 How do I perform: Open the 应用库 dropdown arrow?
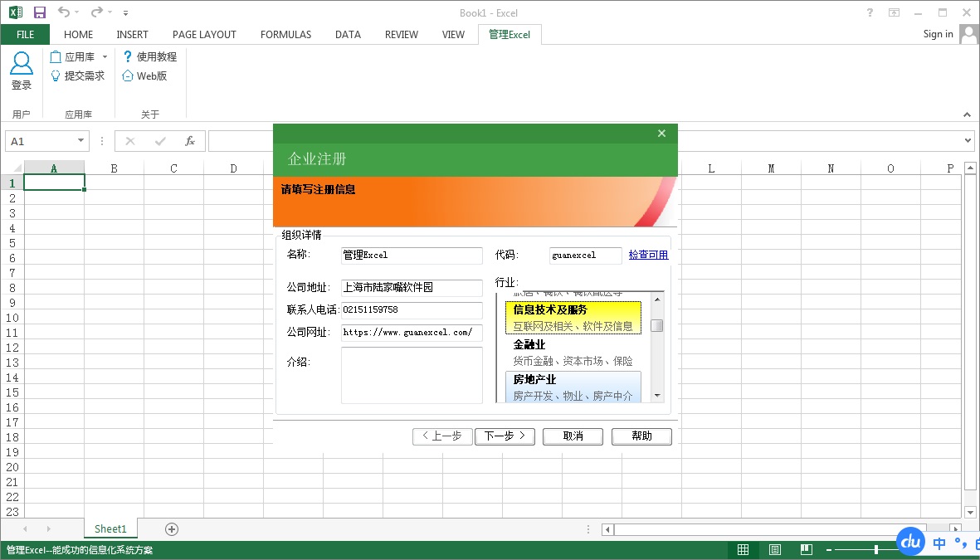105,57
